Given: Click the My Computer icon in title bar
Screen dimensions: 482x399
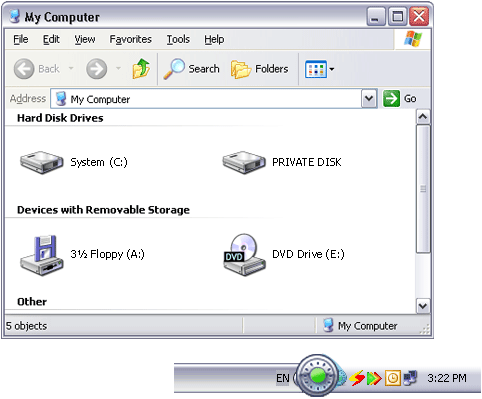Looking at the screenshot, I should tap(15, 16).
